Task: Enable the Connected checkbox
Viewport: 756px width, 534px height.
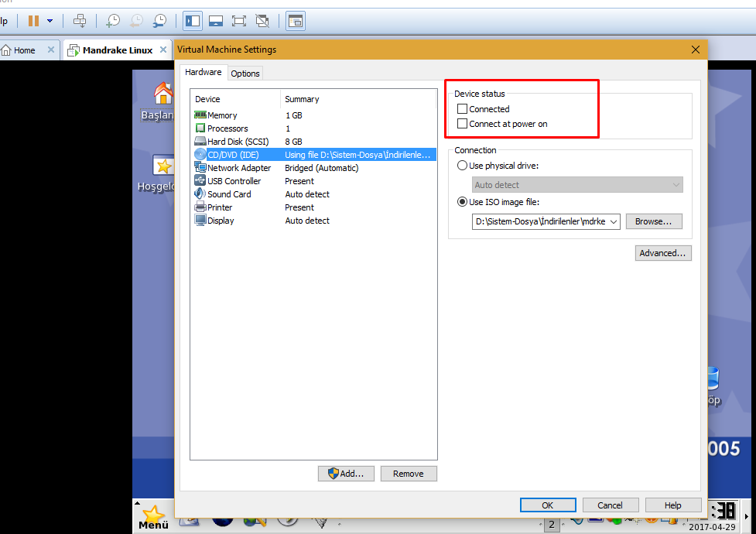Action: [x=462, y=108]
